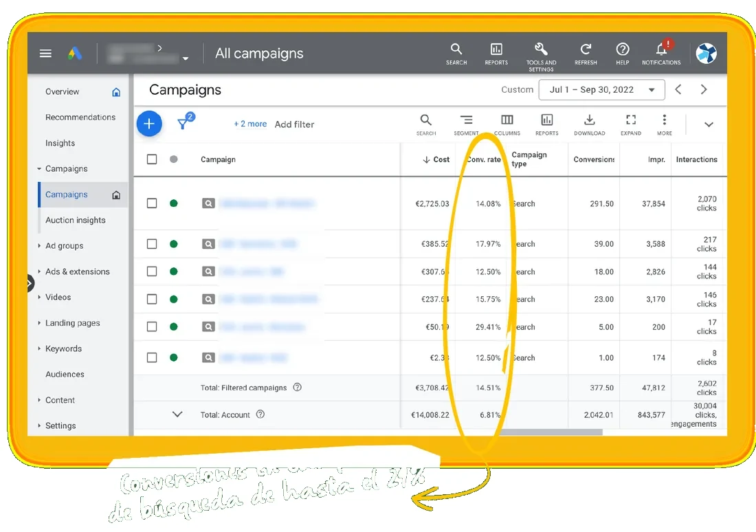This screenshot has width=756, height=532.
Task: Open the account selector dropdown
Action: [x=185, y=59]
